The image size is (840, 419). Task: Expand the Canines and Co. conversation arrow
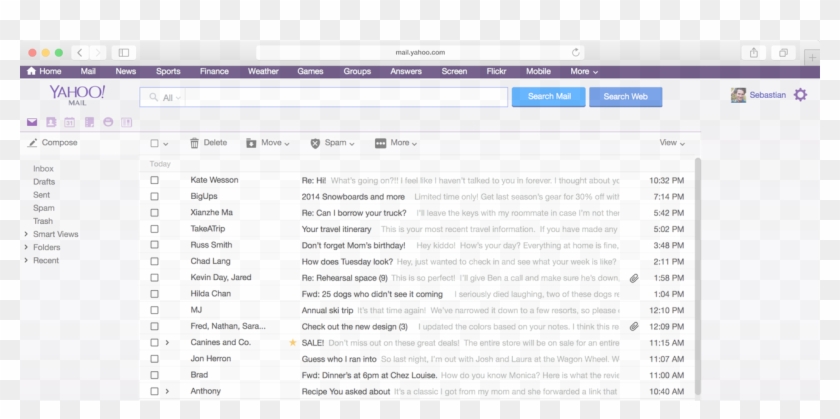pos(167,342)
